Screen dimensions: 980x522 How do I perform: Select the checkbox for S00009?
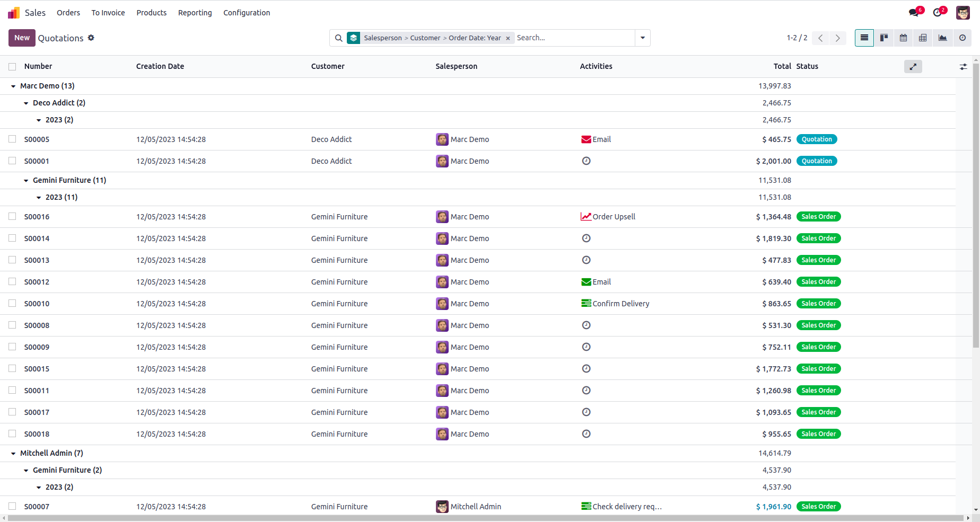[x=12, y=347]
